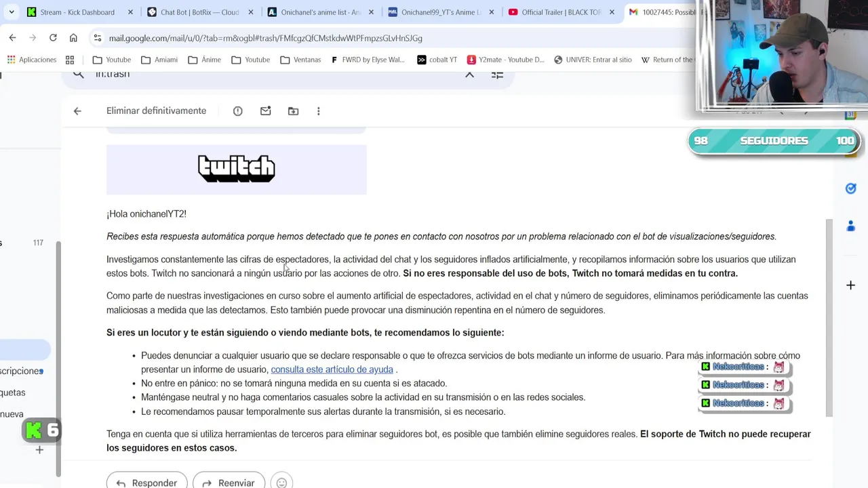Click Eliminar definitivamente
Image resolution: width=868 pixels, height=488 pixels.
tap(156, 111)
